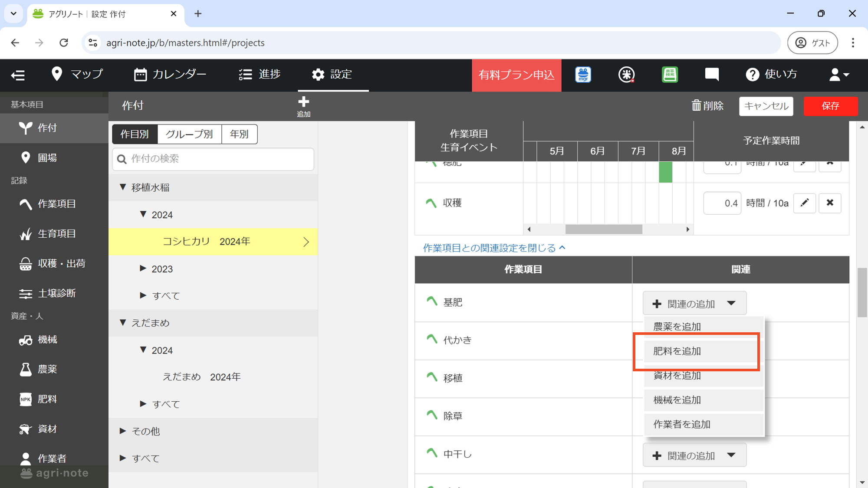Click the pencil edit icon for 収穫

(804, 203)
